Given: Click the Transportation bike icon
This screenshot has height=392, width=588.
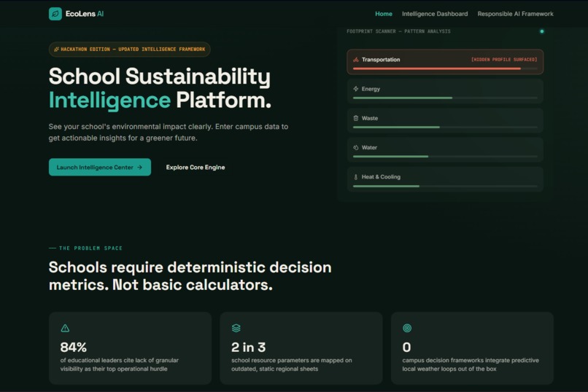Looking at the screenshot, I should pyautogui.click(x=356, y=60).
